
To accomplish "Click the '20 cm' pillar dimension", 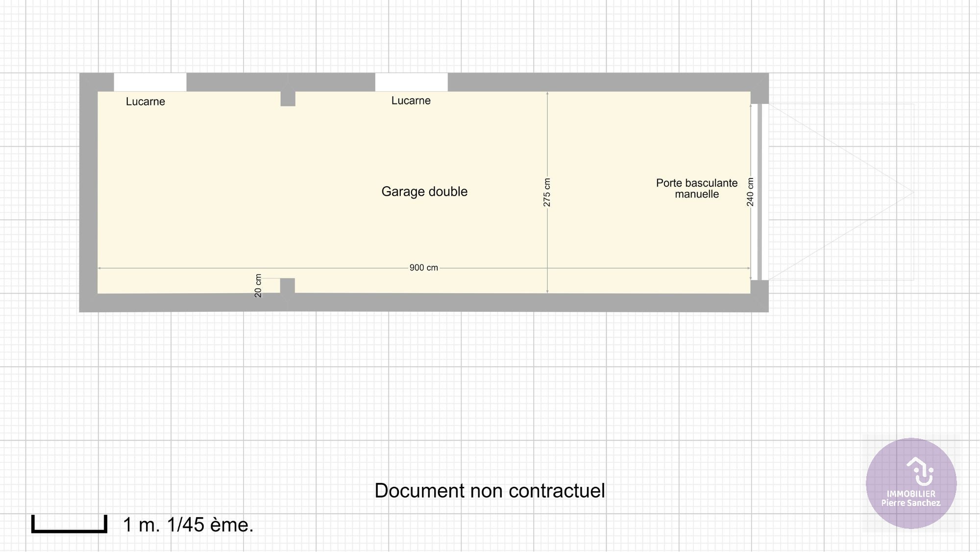I will [x=258, y=286].
